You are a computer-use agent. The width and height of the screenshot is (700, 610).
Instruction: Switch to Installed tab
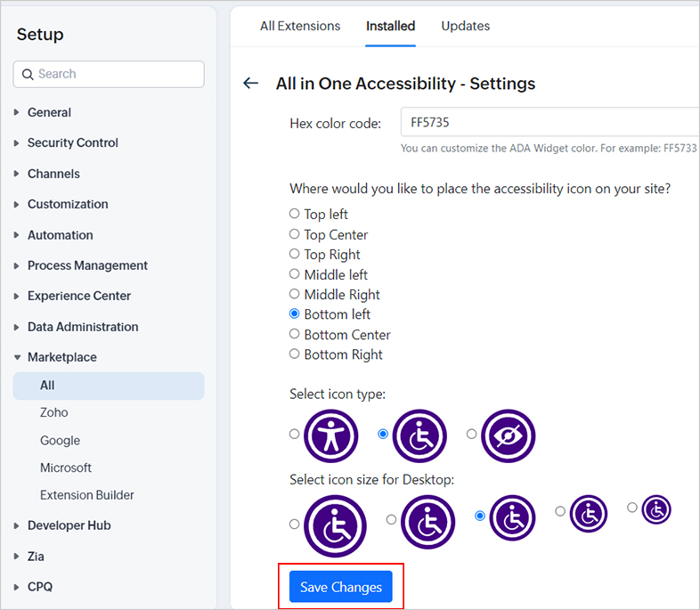click(x=391, y=26)
